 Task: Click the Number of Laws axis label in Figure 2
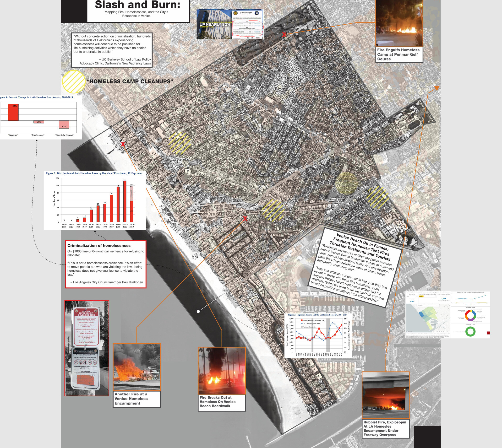point(54,199)
